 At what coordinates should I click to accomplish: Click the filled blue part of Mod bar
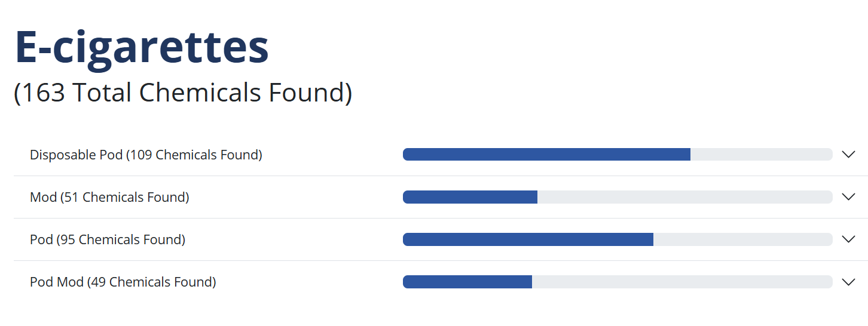[470, 197]
